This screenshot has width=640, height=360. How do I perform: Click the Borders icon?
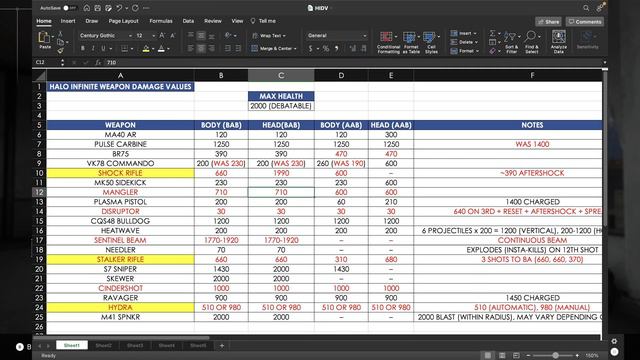(x=124, y=49)
